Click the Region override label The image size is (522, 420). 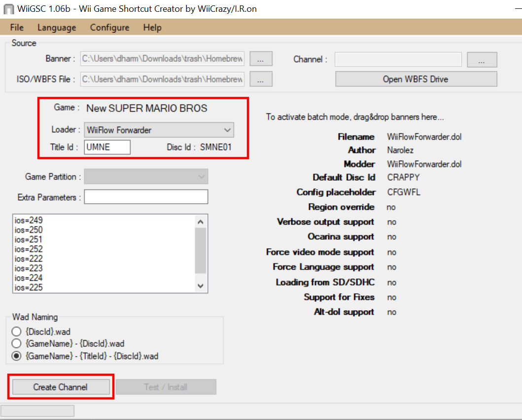coord(342,207)
